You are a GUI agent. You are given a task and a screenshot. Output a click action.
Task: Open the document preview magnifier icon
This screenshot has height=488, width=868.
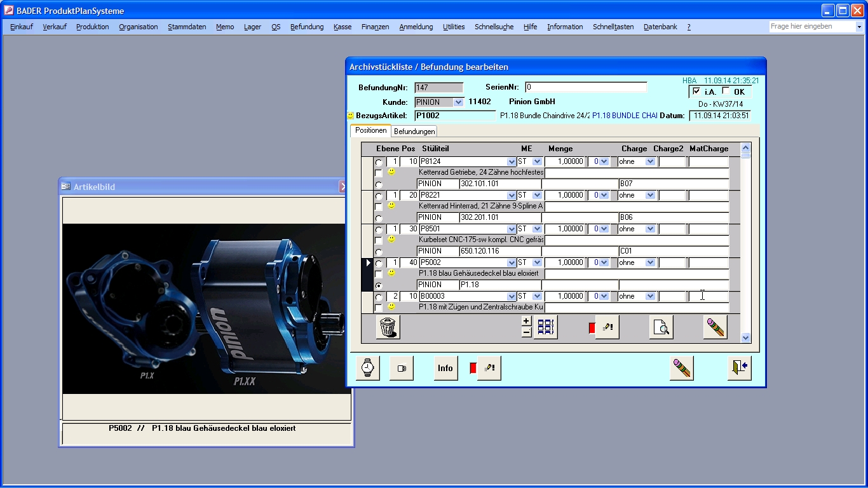[x=661, y=327]
